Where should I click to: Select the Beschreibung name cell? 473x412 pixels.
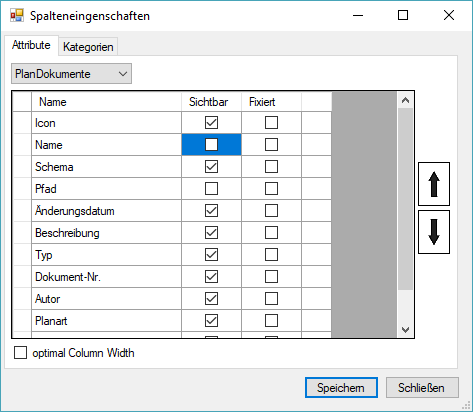tap(107, 233)
